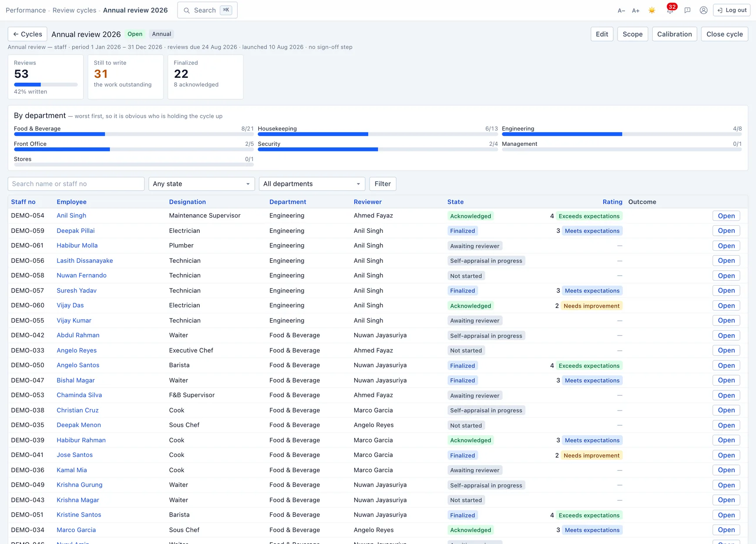Viewport: 756px width, 544px height.
Task: Open employee Habibur Molla link
Action: 77,245
